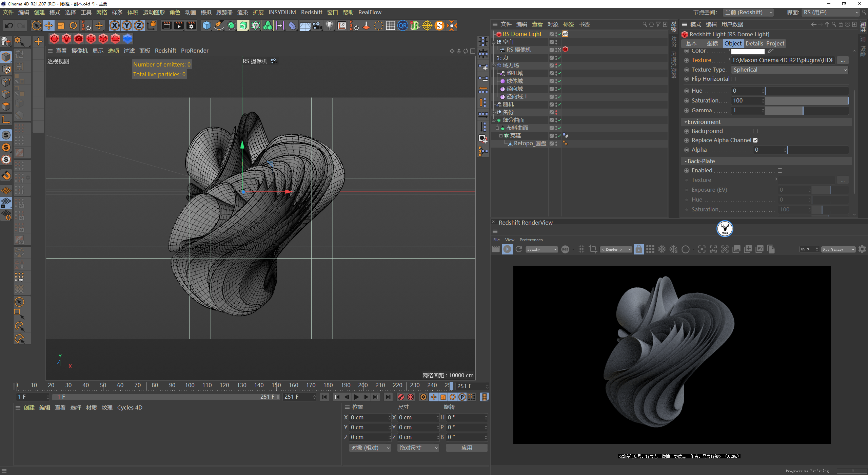Add a cube primitive from the toolbar
The height and width of the screenshot is (475, 868).
pyautogui.click(x=206, y=25)
